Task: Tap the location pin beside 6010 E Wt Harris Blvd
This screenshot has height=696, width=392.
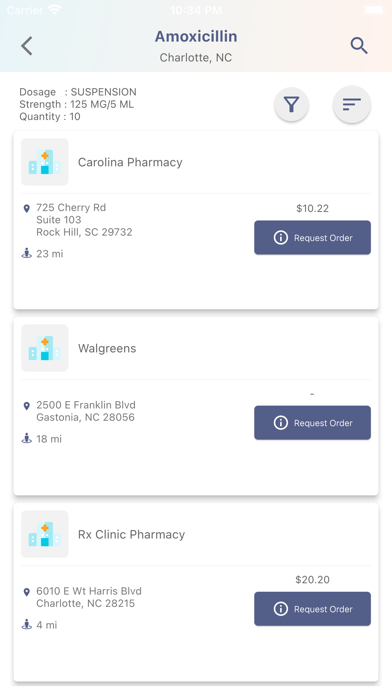Action: tap(27, 592)
